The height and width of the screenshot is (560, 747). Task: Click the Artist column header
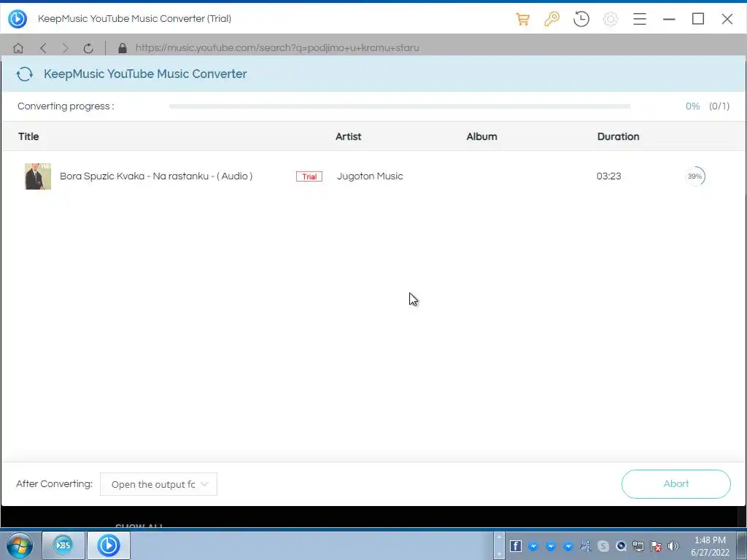348,136
